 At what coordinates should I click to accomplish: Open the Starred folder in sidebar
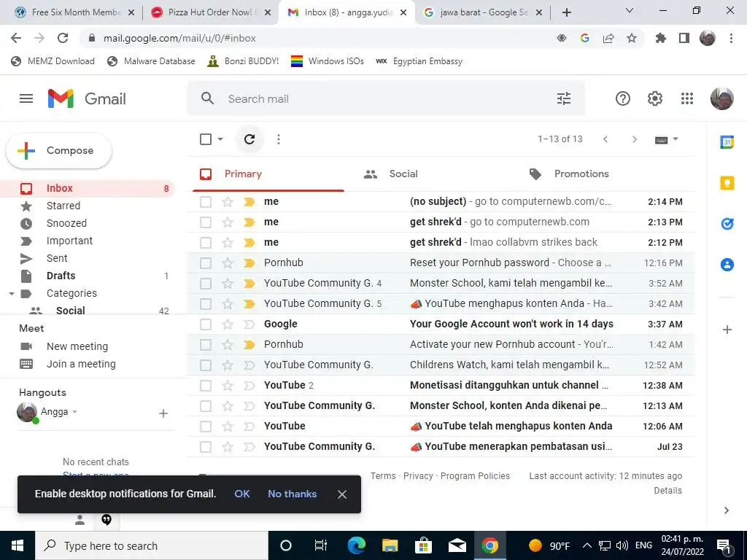point(63,206)
